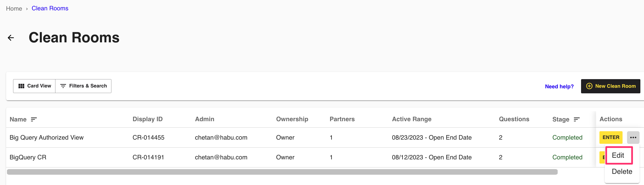This screenshot has height=185, width=644.
Task: Click the Name column sort icon
Action: [x=34, y=120]
